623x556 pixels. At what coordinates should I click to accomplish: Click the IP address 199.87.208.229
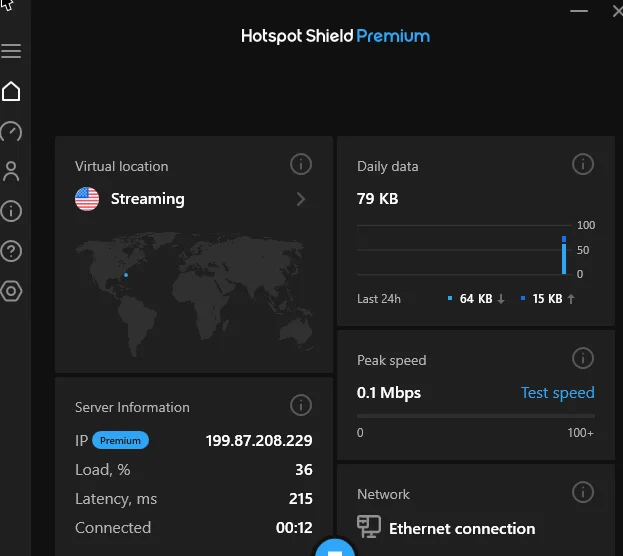pyautogui.click(x=259, y=440)
